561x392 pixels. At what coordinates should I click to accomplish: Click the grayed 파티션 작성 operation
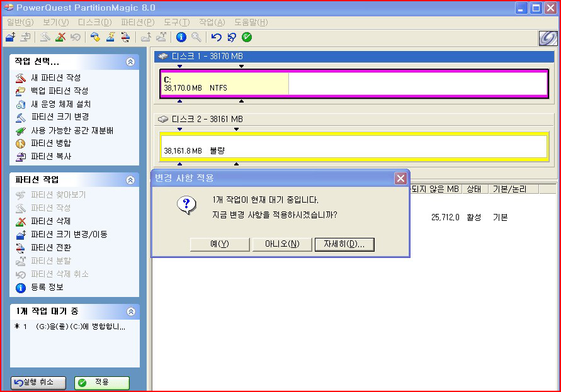click(43, 208)
